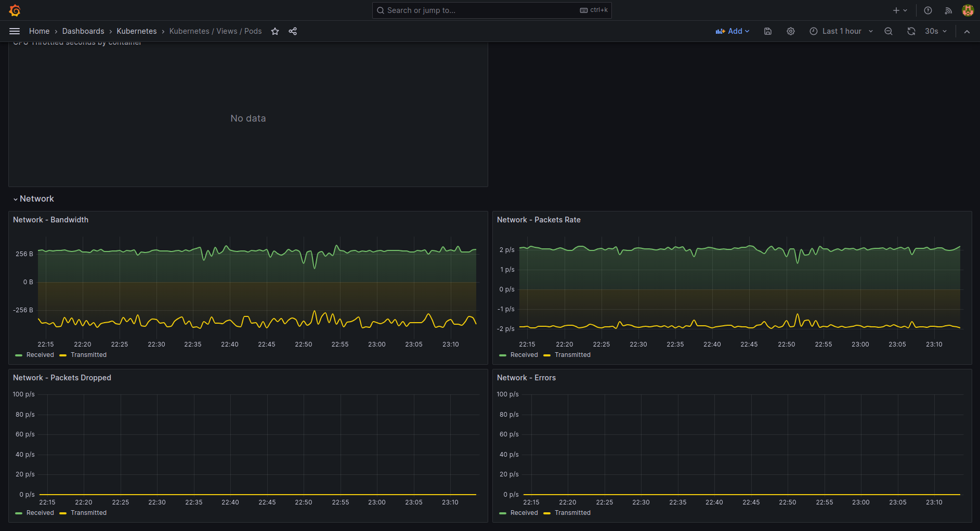The image size is (980, 531).
Task: Go to Dashboards breadcrumb
Action: (x=83, y=31)
